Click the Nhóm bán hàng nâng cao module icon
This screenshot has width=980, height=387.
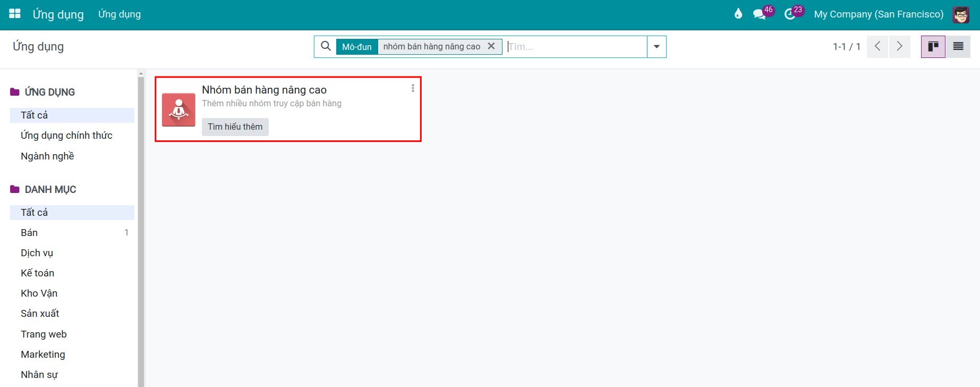(178, 110)
